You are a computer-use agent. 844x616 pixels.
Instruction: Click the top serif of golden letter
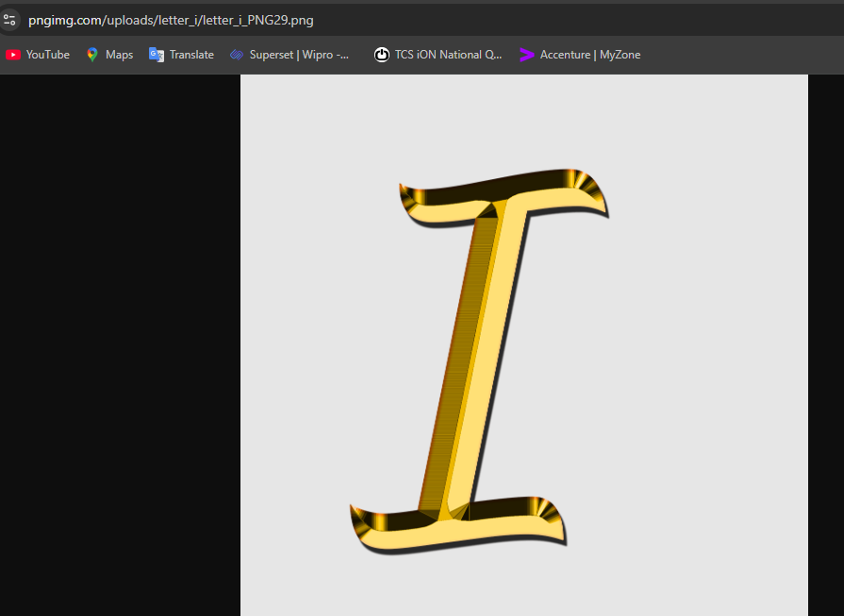pyautogui.click(x=504, y=197)
